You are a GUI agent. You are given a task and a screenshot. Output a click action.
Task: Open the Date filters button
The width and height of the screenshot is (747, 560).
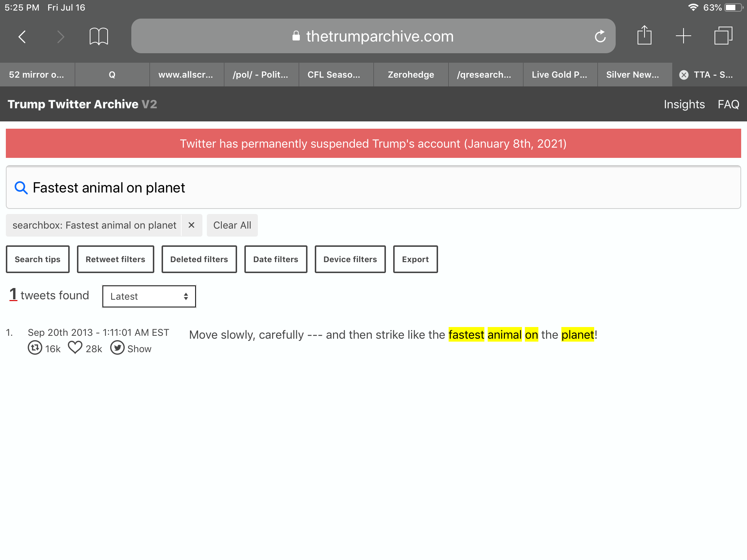click(x=276, y=259)
